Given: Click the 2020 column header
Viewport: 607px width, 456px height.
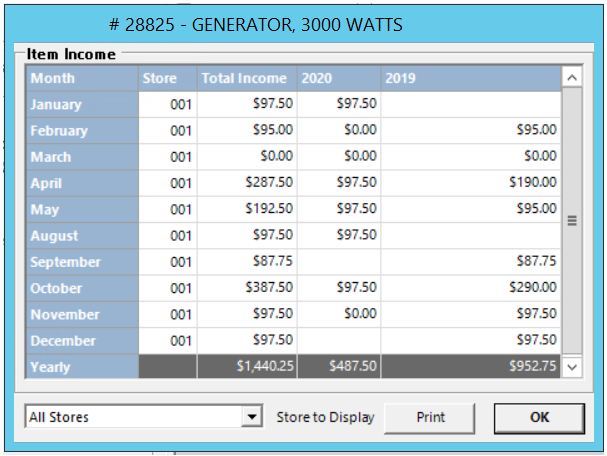Looking at the screenshot, I should 339,78.
